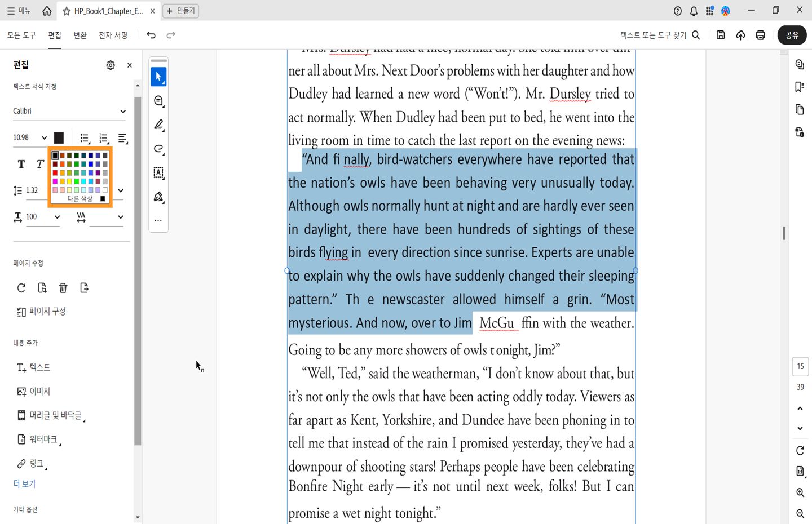The height and width of the screenshot is (524, 812).
Task: Add 텍스트 to the page
Action: (x=34, y=367)
